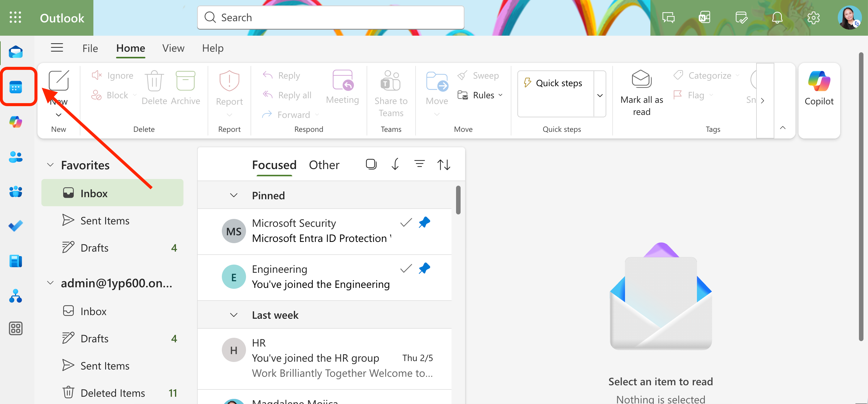Open the Settings gear

[x=814, y=18]
